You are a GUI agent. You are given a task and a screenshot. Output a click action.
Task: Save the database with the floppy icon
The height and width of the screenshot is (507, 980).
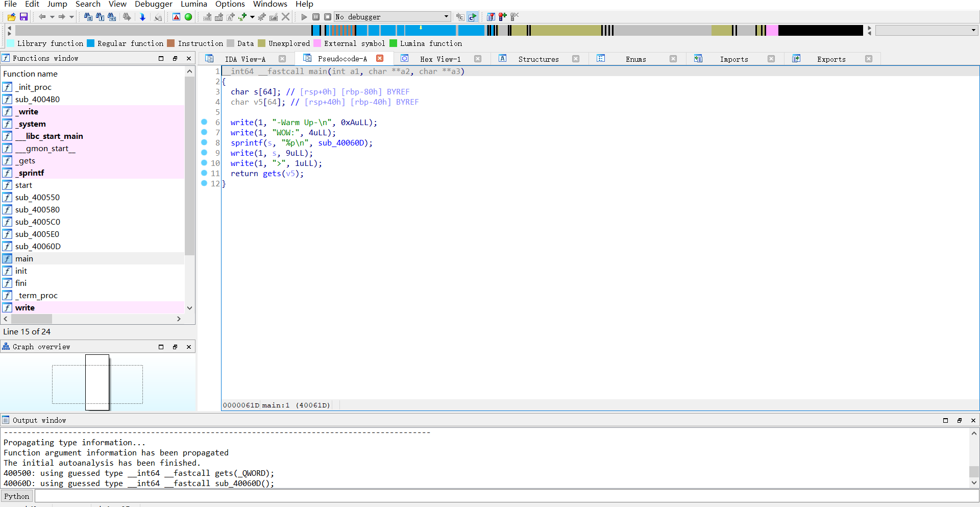(23, 17)
